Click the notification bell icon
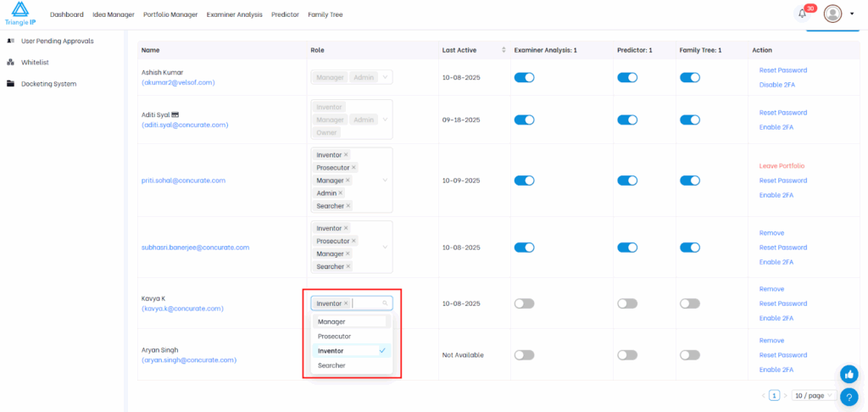Screen dimensions: 868x412 (802, 14)
